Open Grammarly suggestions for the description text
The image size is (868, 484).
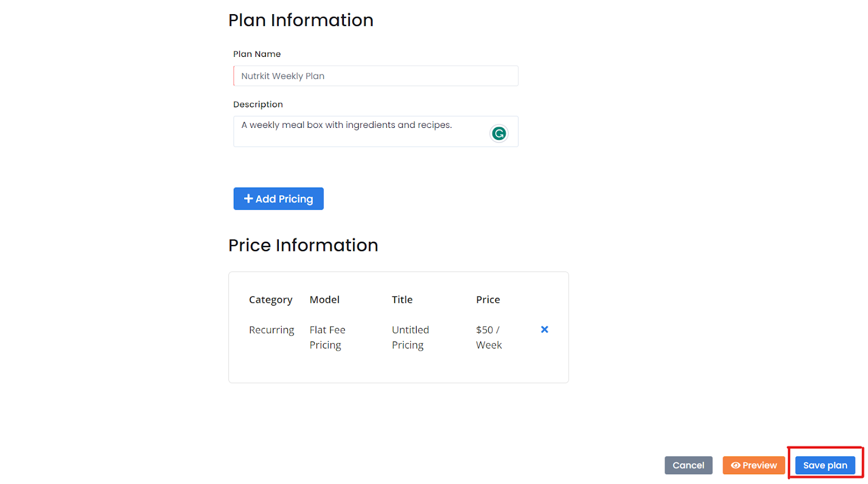[499, 133]
